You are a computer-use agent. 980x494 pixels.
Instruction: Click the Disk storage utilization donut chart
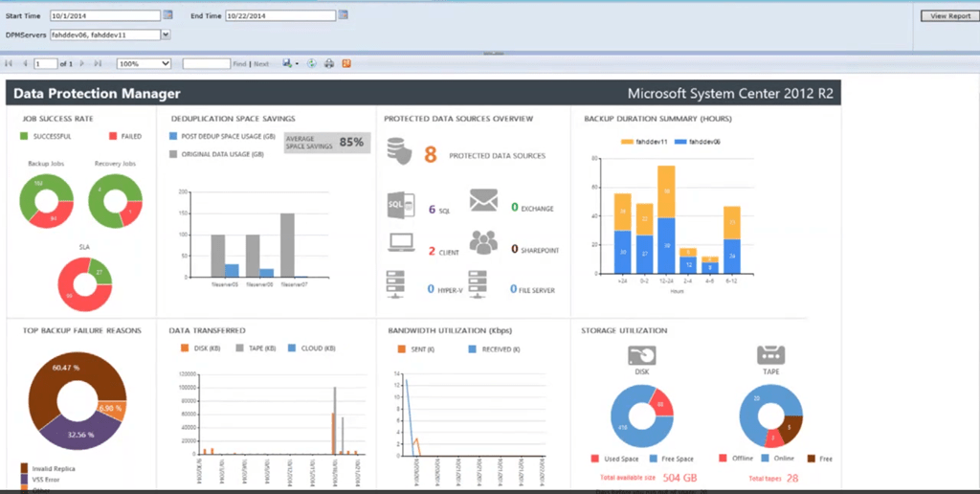[642, 415]
